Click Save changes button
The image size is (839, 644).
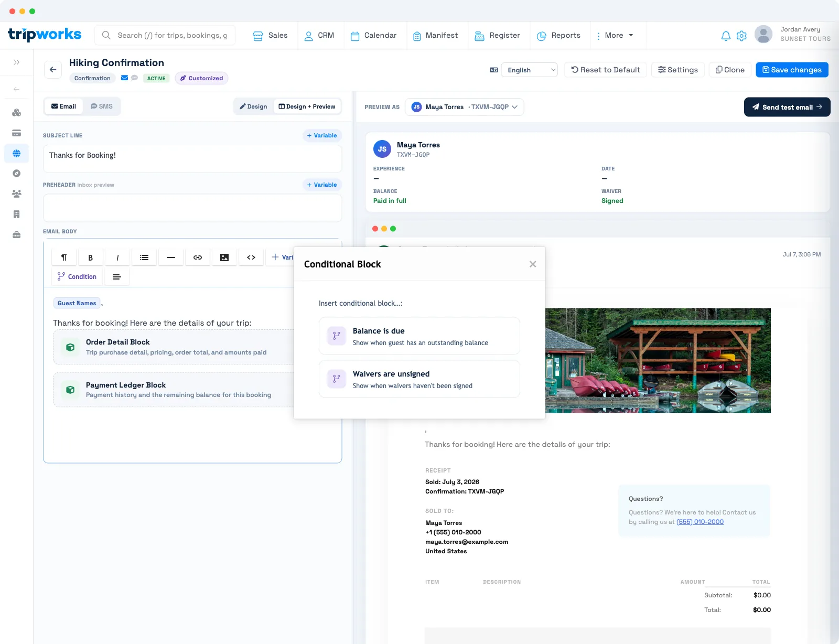[792, 70]
